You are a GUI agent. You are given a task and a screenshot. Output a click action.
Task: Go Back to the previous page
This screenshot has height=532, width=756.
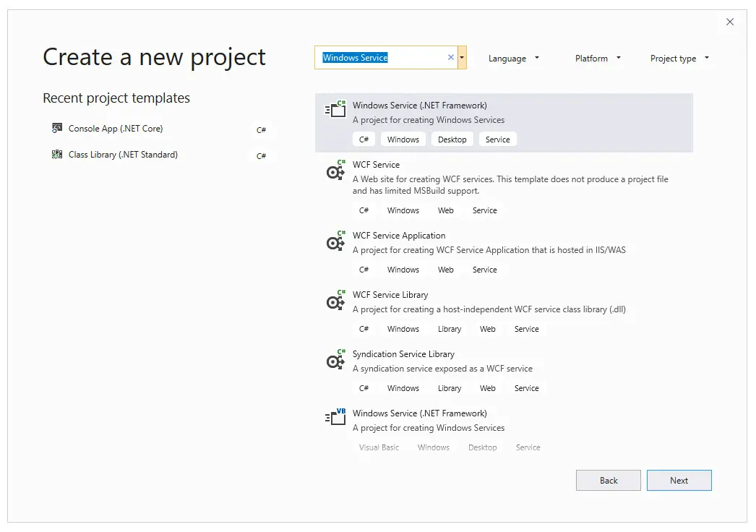point(609,481)
